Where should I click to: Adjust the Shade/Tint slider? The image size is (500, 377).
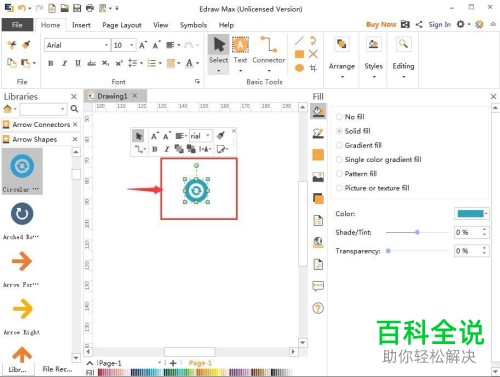tap(417, 232)
